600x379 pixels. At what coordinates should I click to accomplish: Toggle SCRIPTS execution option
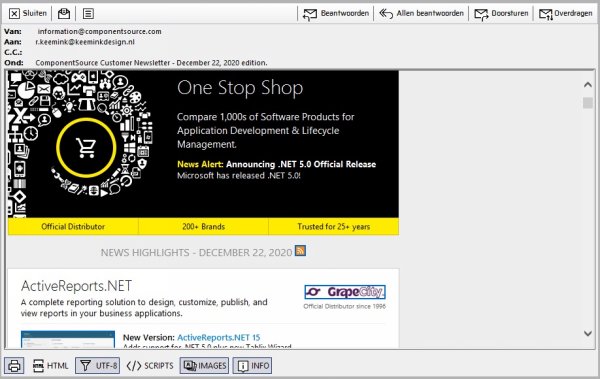pos(150,366)
